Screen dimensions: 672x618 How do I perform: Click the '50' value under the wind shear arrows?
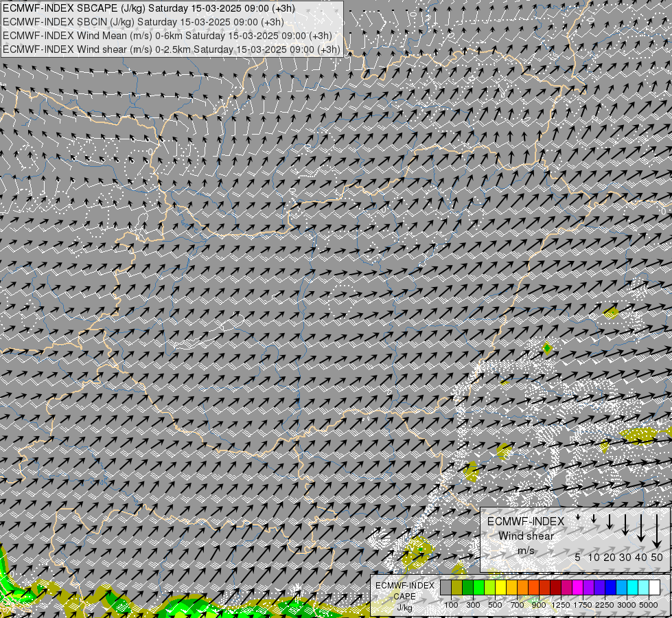point(657,557)
